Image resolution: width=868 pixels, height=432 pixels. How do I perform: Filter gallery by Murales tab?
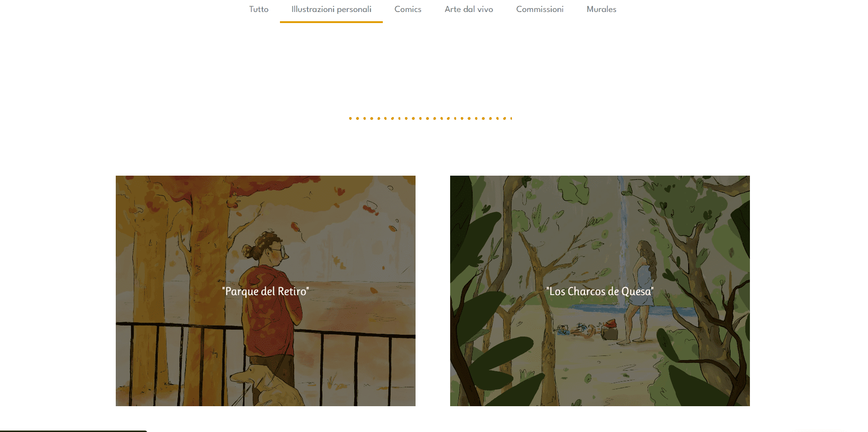601,9
